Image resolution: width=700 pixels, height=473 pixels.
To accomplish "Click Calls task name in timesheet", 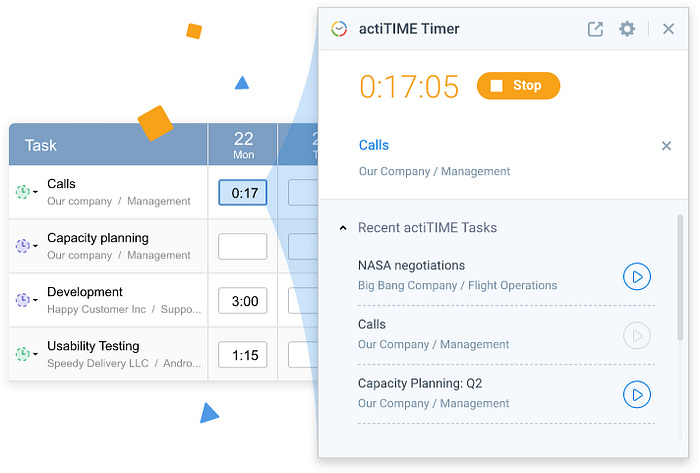I will pos(62,184).
